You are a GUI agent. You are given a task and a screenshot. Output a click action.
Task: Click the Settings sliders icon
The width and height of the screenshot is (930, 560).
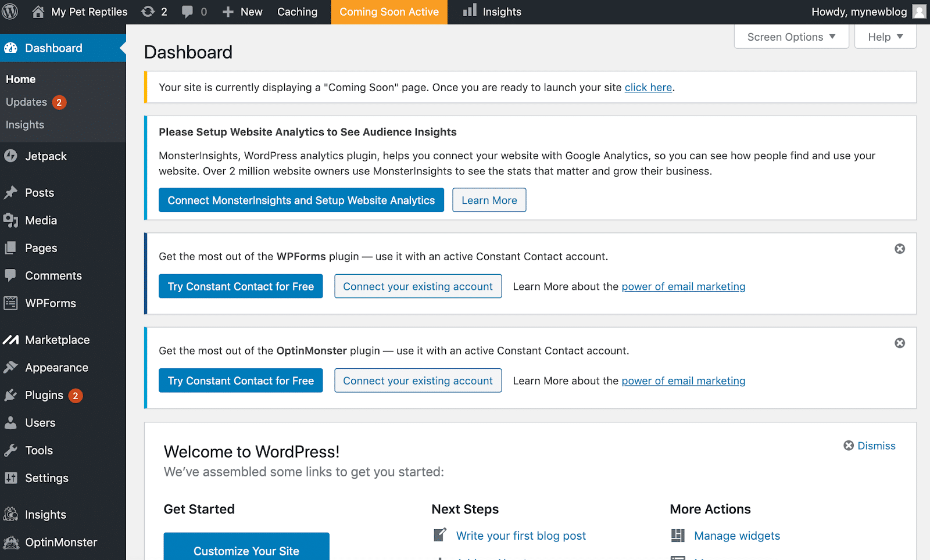[10, 478]
